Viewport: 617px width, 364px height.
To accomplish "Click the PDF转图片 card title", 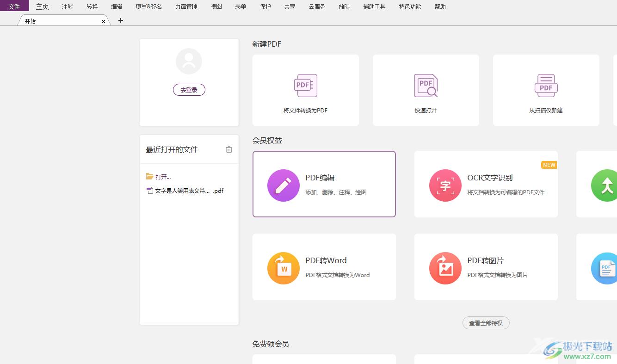I will point(485,260).
